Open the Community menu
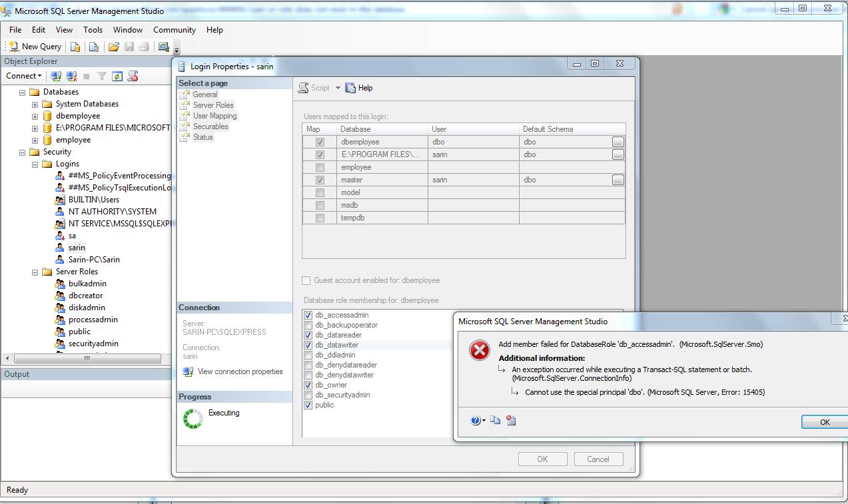Image resolution: width=848 pixels, height=504 pixels. 175,30
